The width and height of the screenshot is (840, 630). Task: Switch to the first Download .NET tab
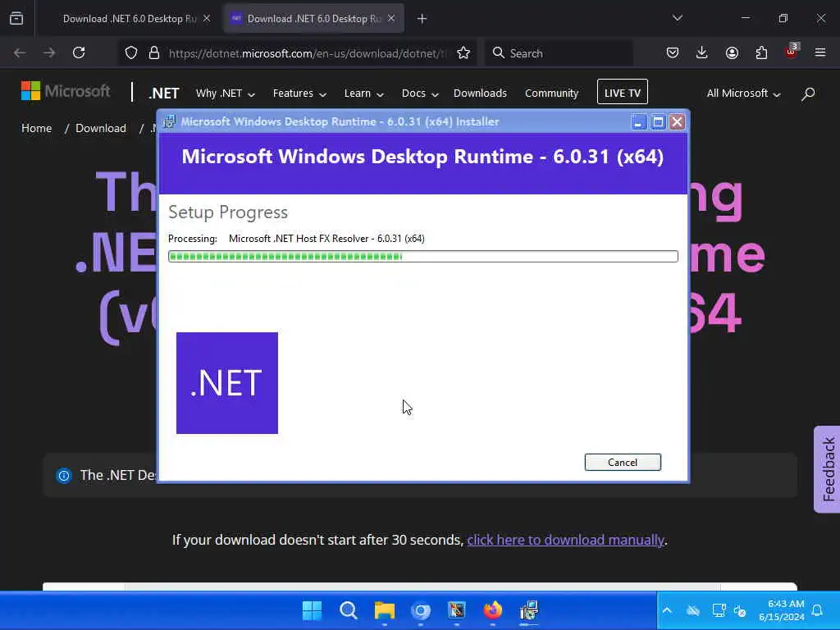coord(129,19)
